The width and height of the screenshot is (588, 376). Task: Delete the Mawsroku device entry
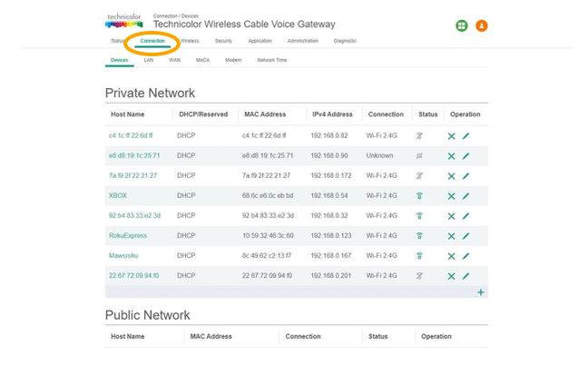click(451, 255)
